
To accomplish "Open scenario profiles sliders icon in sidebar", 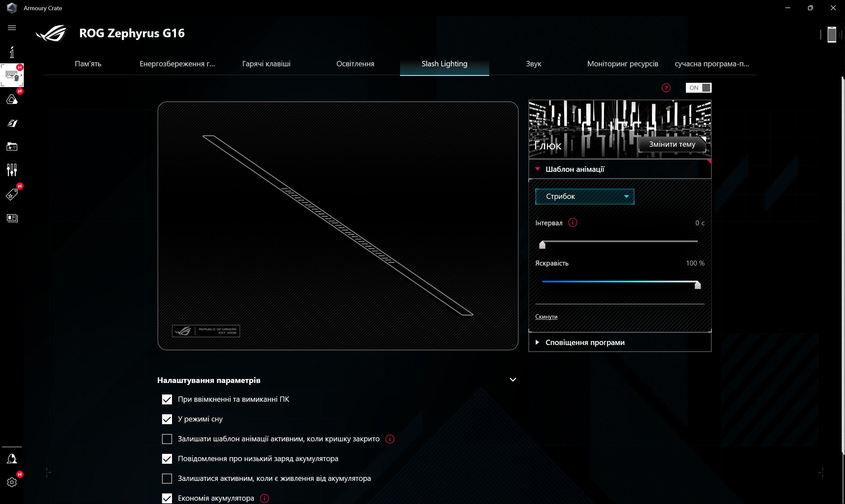I will pos(12,170).
